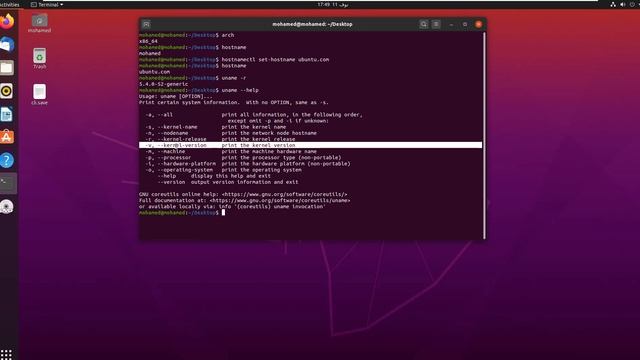
Task: Minimize the terminal window
Action: pos(451,24)
